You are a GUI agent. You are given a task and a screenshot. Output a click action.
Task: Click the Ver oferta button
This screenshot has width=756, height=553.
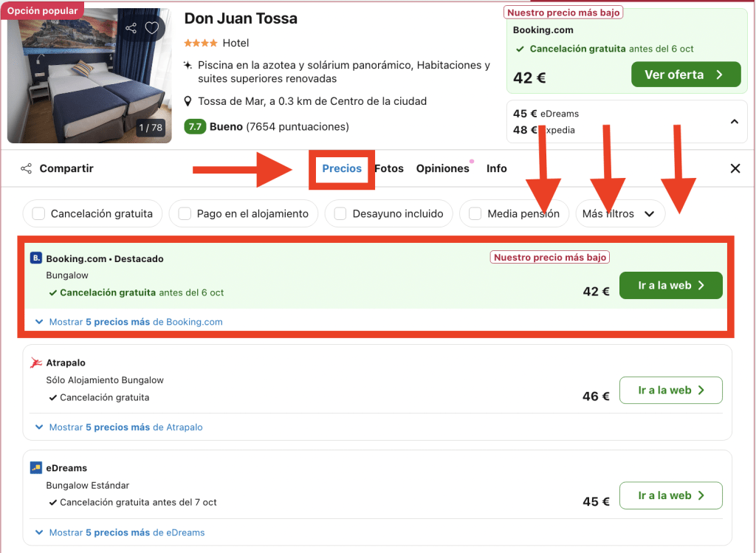686,75
